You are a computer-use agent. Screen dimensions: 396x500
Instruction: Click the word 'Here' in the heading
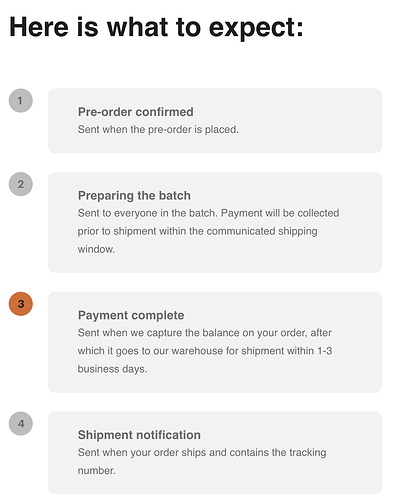coord(39,27)
